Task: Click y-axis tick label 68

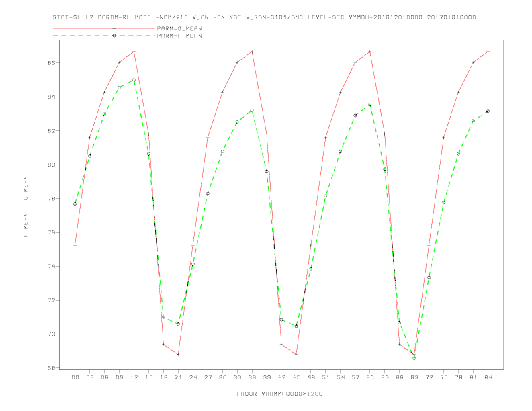Action: (x=51, y=368)
